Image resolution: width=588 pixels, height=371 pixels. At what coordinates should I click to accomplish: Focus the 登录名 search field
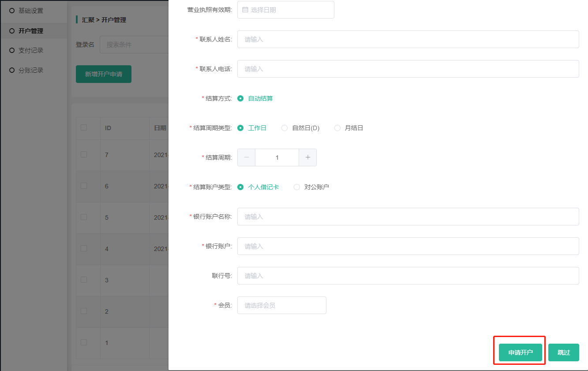tap(134, 45)
